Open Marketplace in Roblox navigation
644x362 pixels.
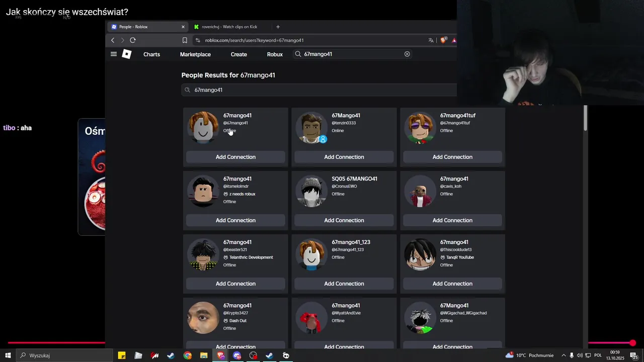(x=195, y=54)
